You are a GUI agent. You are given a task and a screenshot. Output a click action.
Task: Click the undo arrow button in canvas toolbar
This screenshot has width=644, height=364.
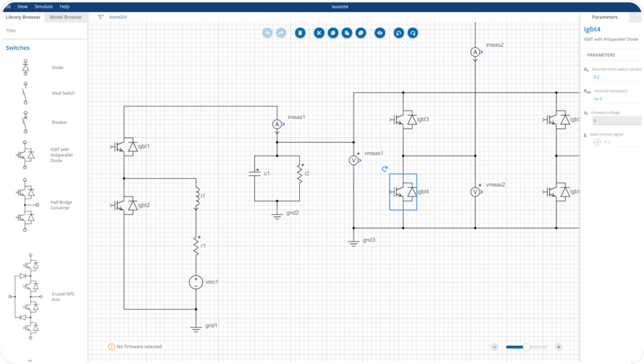[x=267, y=33]
